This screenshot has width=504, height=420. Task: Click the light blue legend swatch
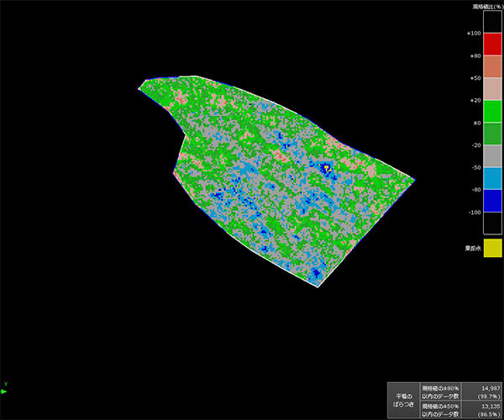(492, 178)
